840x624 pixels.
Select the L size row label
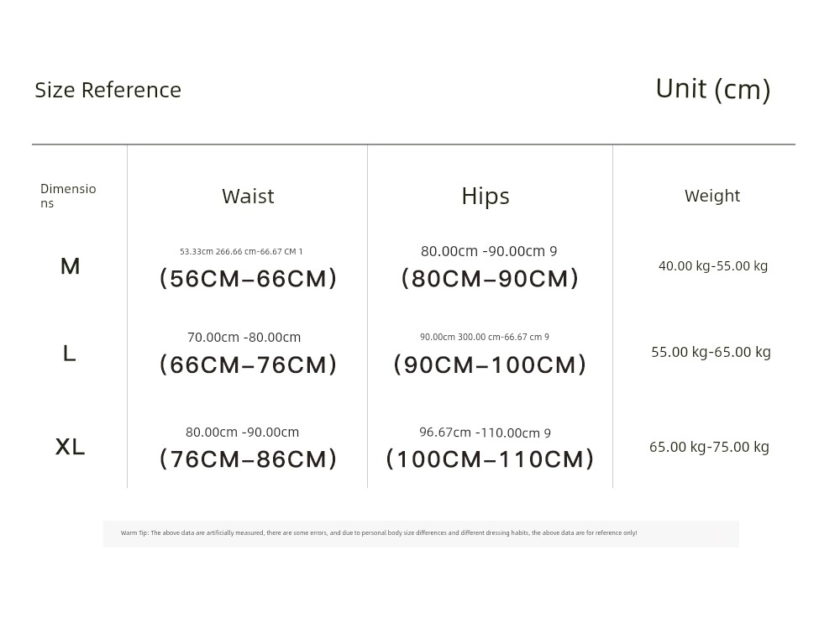[x=69, y=354]
